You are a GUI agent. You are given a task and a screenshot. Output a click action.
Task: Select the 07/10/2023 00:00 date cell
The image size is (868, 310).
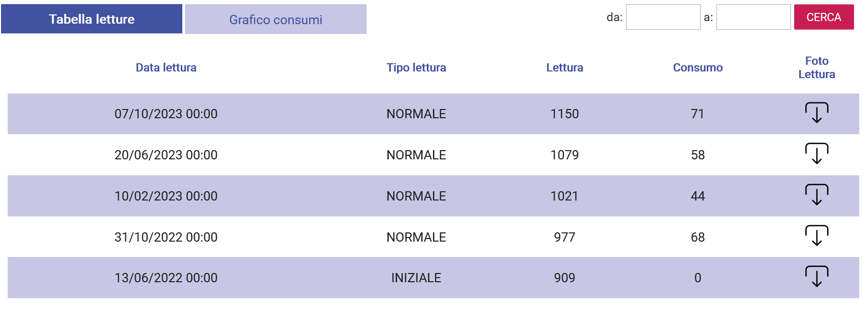click(166, 114)
